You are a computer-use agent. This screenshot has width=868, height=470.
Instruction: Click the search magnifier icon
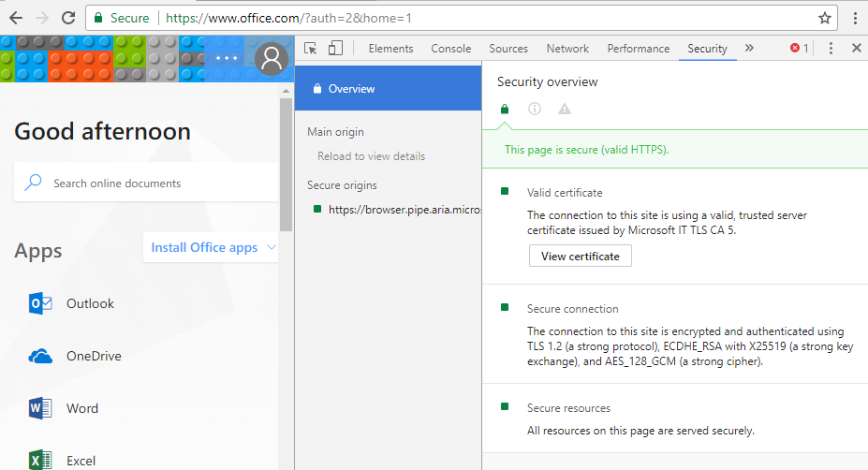[33, 183]
